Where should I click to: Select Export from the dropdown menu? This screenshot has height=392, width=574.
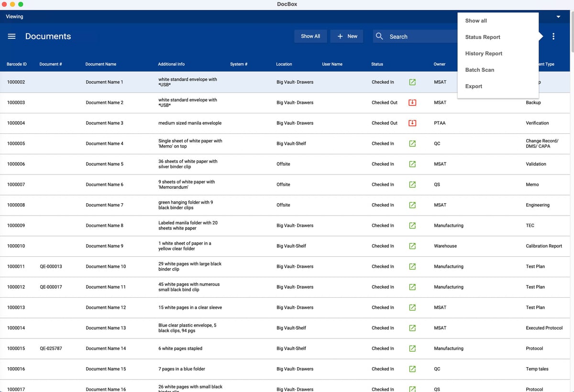(x=473, y=86)
